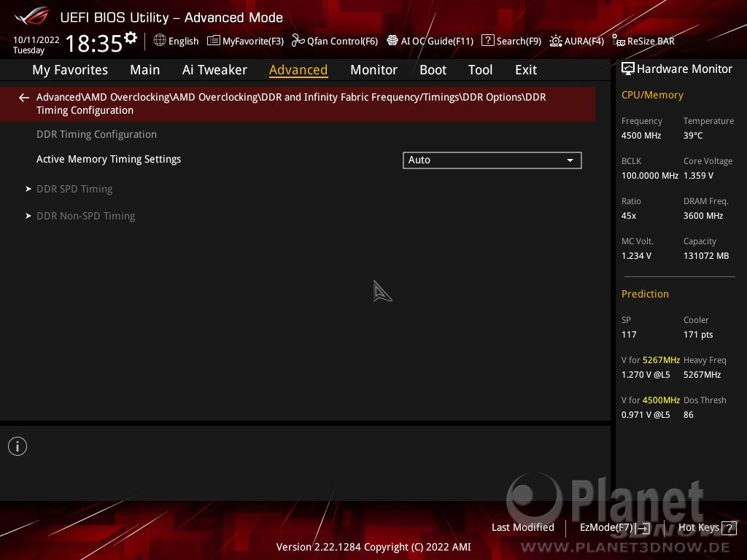
Task: Open Qfan Control fan icon
Action: (x=298, y=41)
